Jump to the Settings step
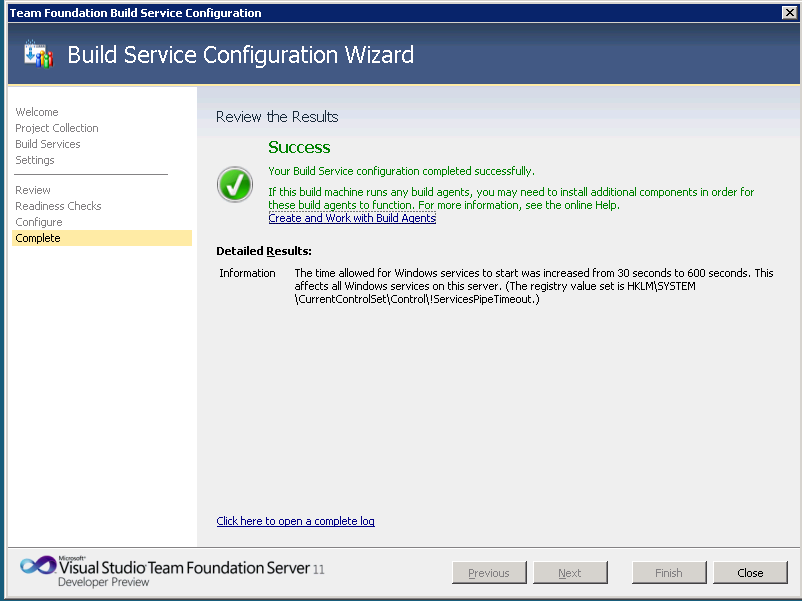 [x=35, y=160]
